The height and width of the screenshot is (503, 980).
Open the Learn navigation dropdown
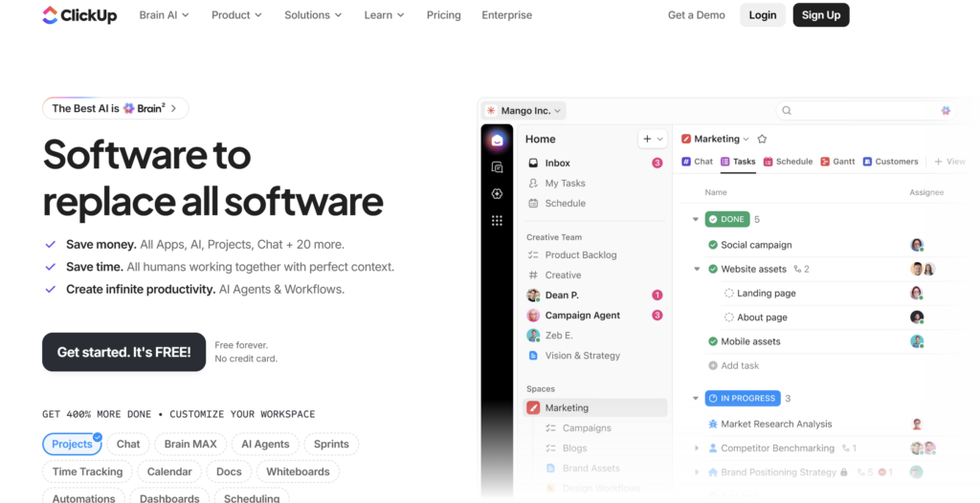(x=385, y=15)
